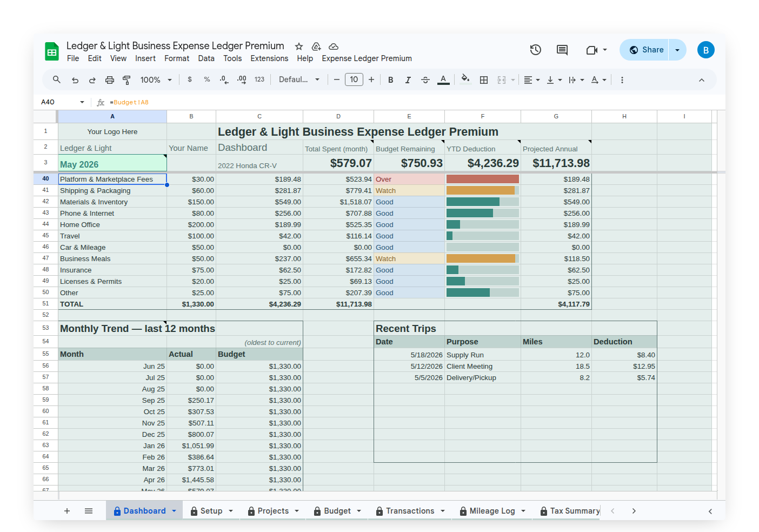
Task: Increase decimal places
Action: click(242, 79)
